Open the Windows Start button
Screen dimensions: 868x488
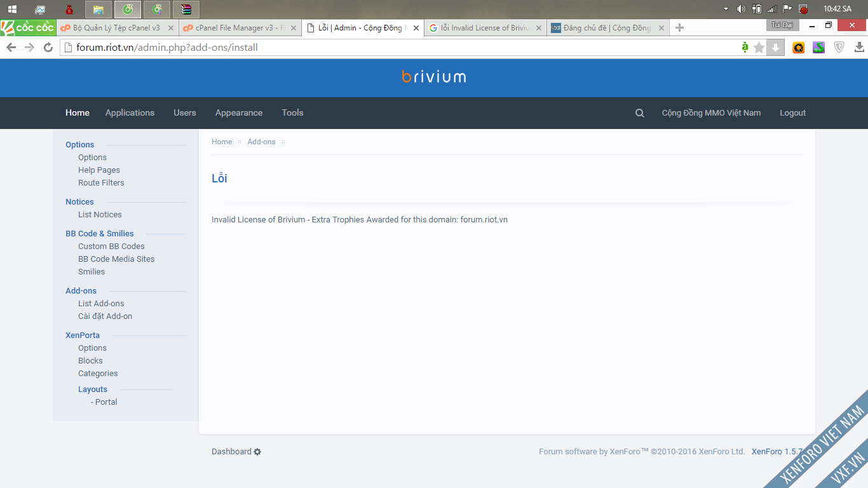pos(12,9)
